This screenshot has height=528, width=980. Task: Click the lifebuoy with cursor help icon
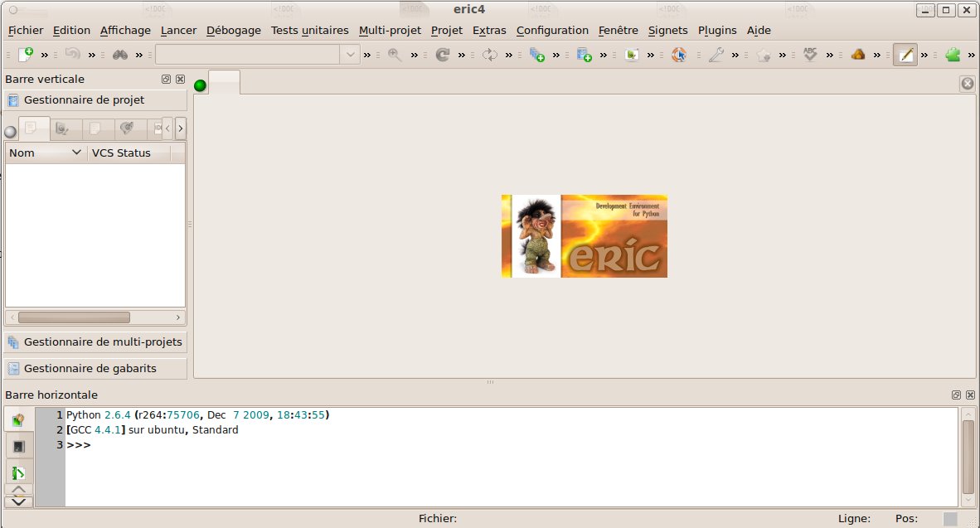(679, 55)
